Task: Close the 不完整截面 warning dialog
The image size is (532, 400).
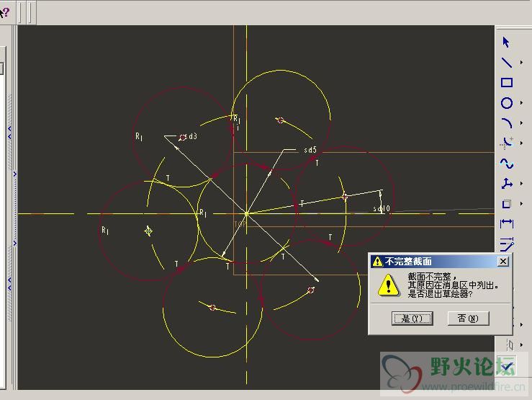Action: [503, 262]
